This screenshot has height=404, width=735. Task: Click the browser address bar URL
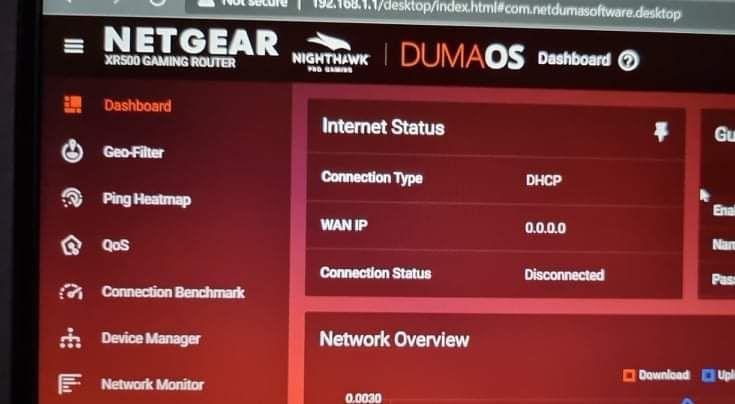(496, 8)
